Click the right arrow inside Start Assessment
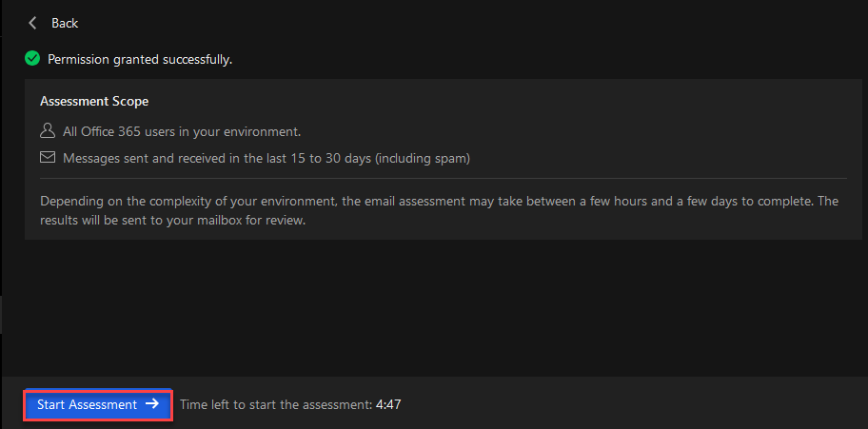 point(151,404)
